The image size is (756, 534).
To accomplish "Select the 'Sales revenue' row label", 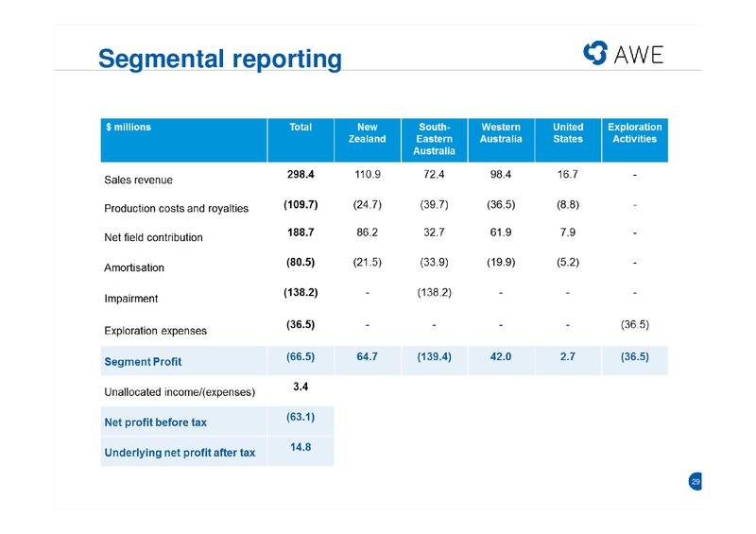I will (138, 180).
